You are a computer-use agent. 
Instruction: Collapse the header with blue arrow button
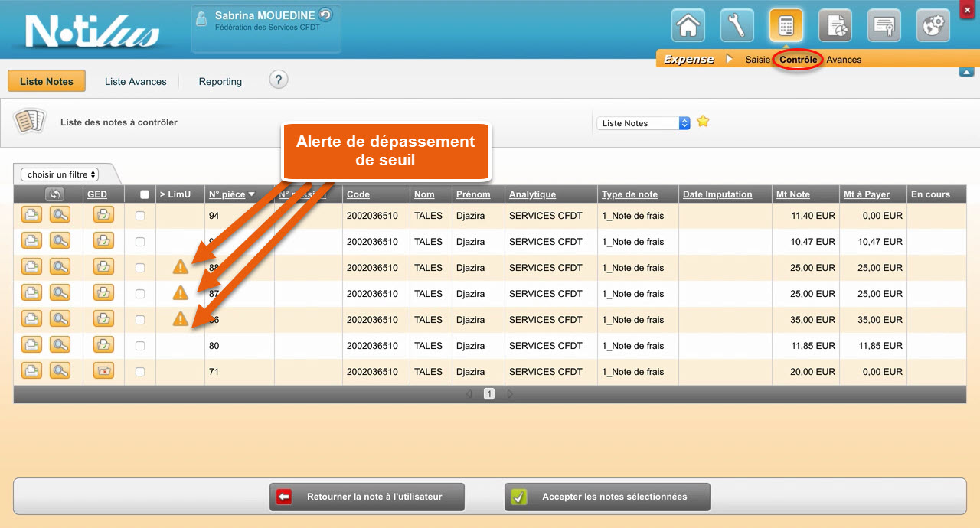[x=965, y=72]
